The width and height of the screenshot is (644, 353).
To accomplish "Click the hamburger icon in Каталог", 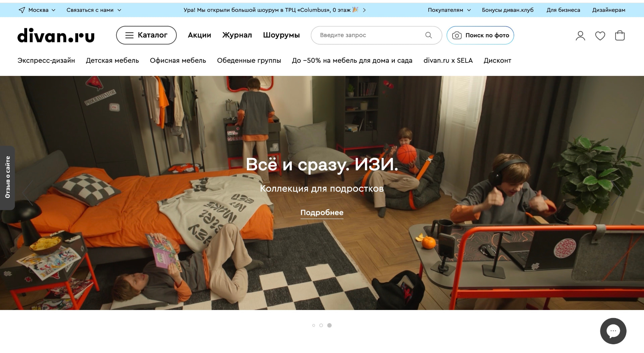I will [x=129, y=35].
